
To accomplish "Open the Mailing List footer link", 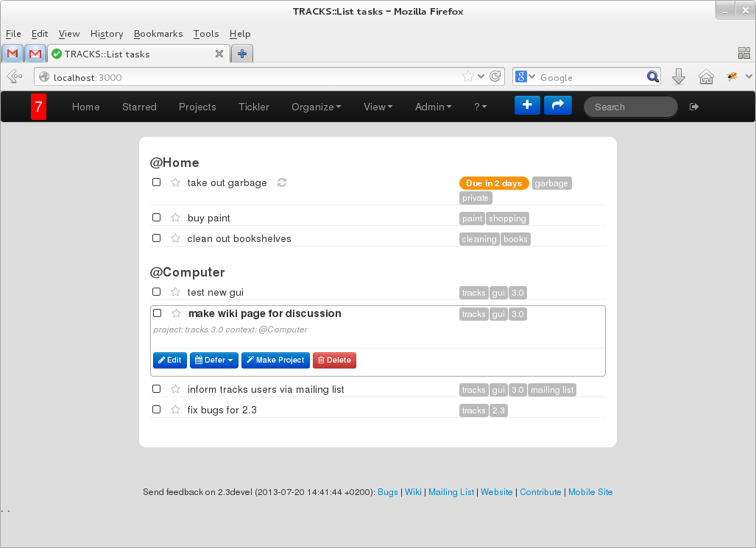I will (451, 492).
